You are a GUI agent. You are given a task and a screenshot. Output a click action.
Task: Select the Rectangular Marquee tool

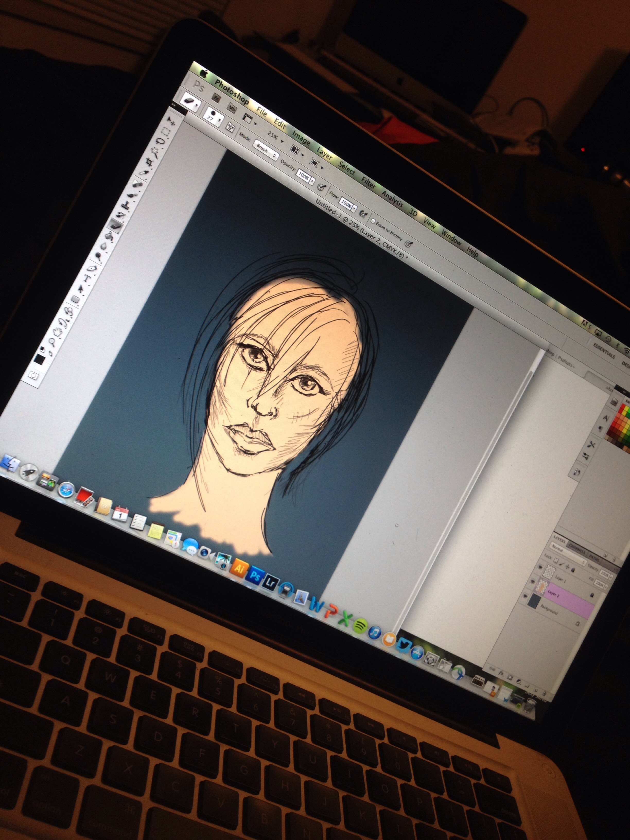166,132
